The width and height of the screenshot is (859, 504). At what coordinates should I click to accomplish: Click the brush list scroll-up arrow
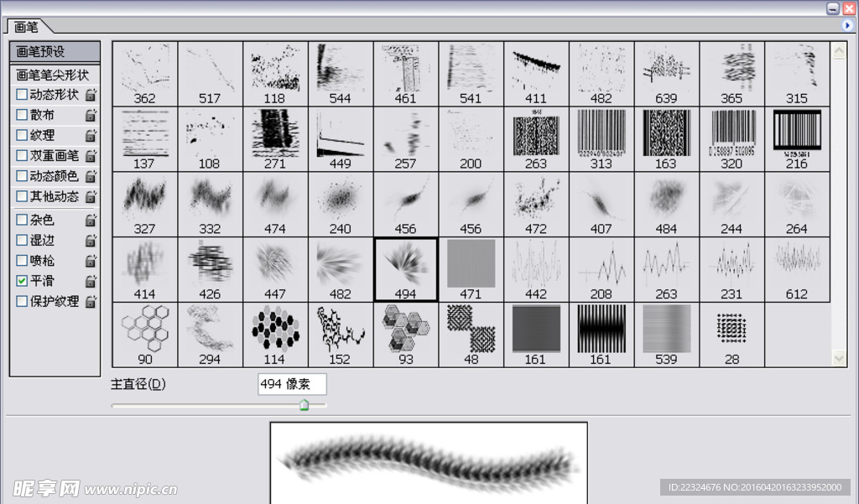coord(839,51)
